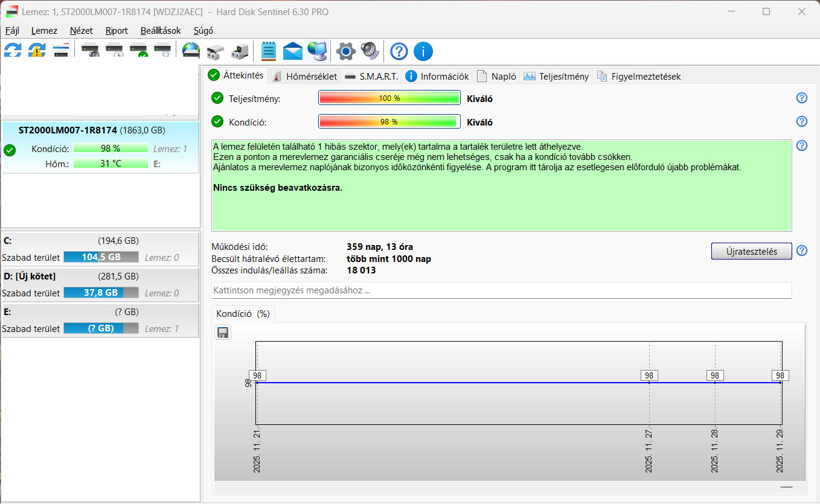Click the több mint 1000 nap value
This screenshot has height=504, width=820.
pyautogui.click(x=389, y=259)
